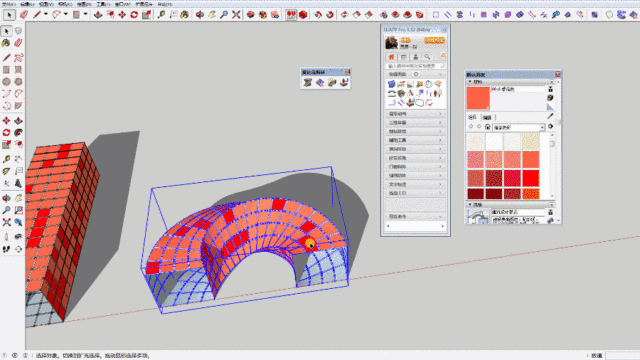Open the 编辑 menu
The image size is (640, 360).
[x=27, y=4]
